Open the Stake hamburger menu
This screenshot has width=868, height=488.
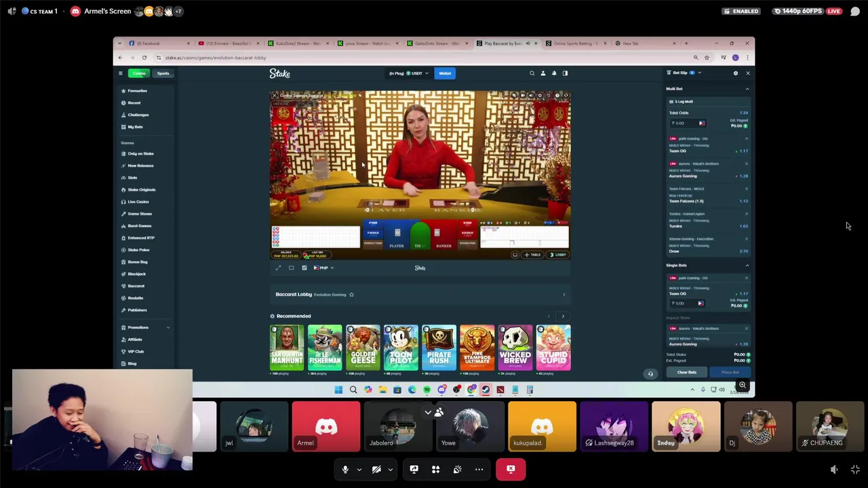click(x=120, y=73)
